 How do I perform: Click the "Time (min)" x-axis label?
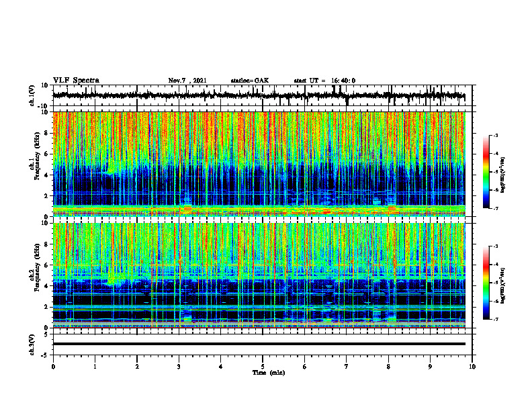[269, 373]
